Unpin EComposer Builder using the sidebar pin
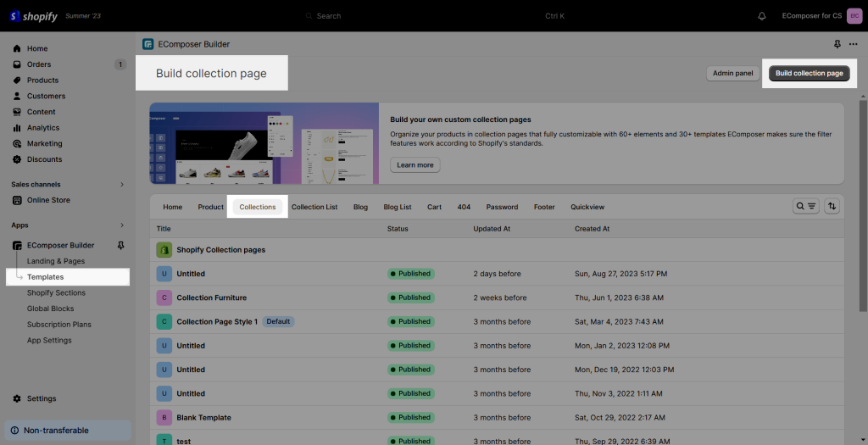Image resolution: width=868 pixels, height=445 pixels. [x=121, y=245]
